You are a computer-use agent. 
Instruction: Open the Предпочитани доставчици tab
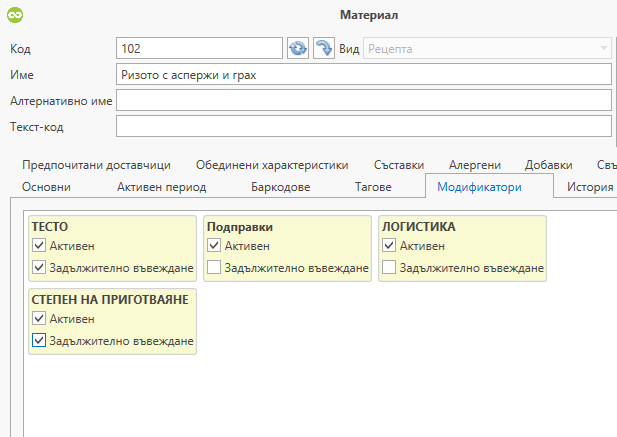(96, 165)
